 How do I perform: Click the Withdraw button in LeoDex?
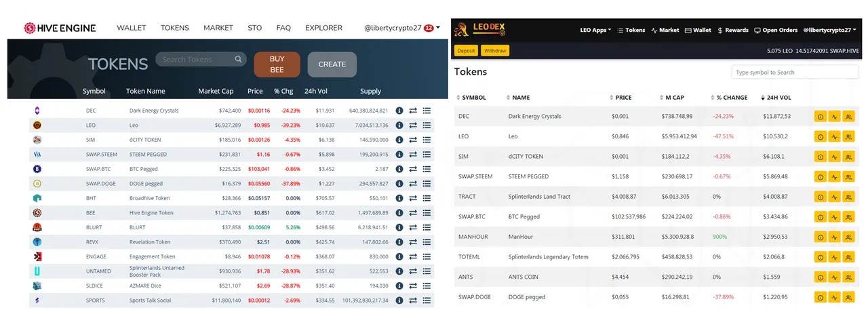495,51
